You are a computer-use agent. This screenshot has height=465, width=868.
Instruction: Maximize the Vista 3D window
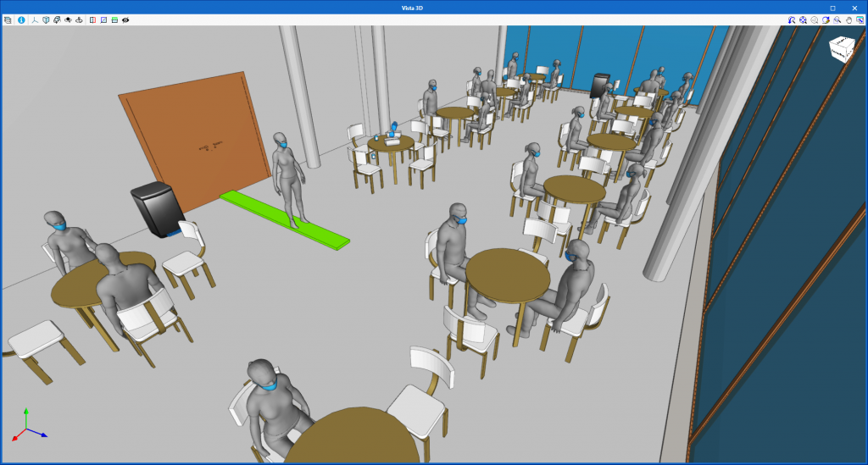[x=832, y=8]
